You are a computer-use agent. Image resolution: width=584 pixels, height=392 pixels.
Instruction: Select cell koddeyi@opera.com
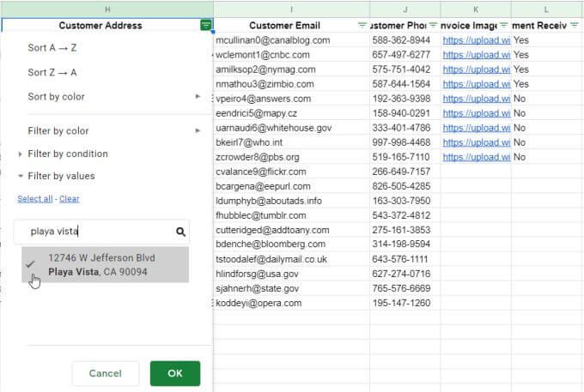click(x=292, y=303)
